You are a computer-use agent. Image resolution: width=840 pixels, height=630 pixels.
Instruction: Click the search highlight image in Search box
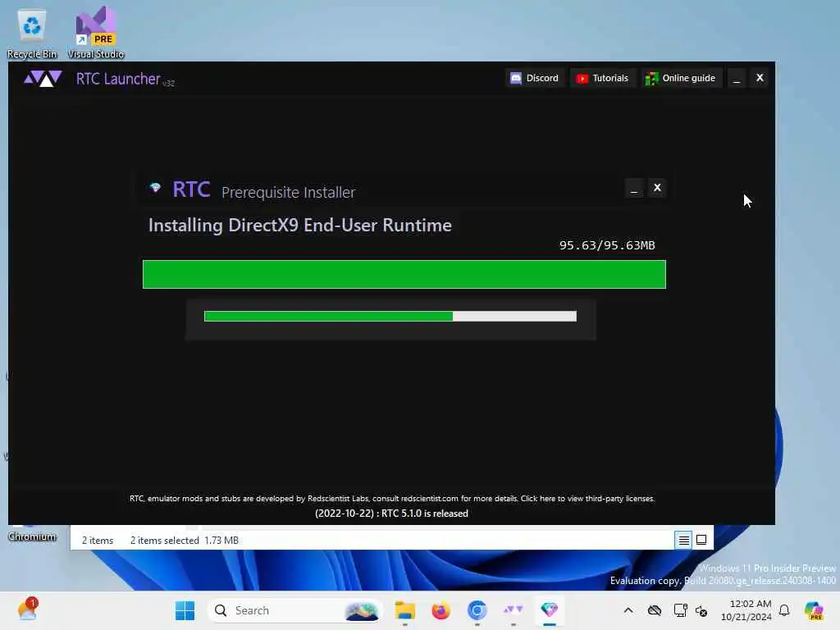[362, 610]
